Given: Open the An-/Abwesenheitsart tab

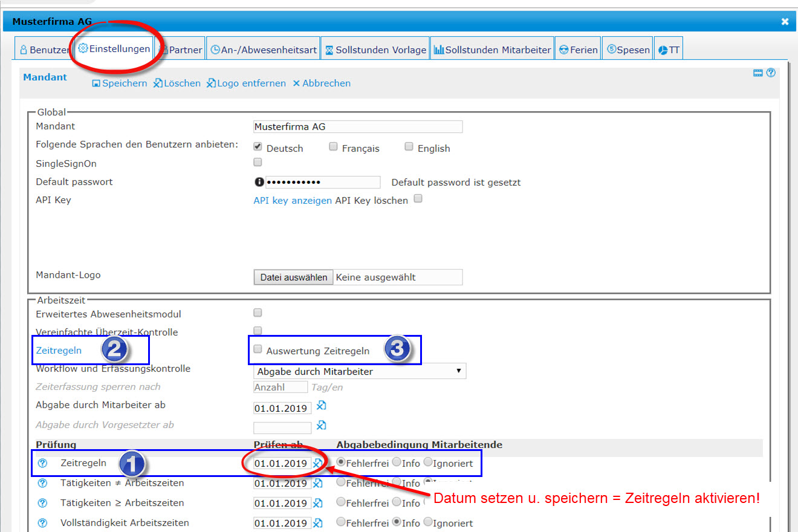Looking at the screenshot, I should coord(263,50).
